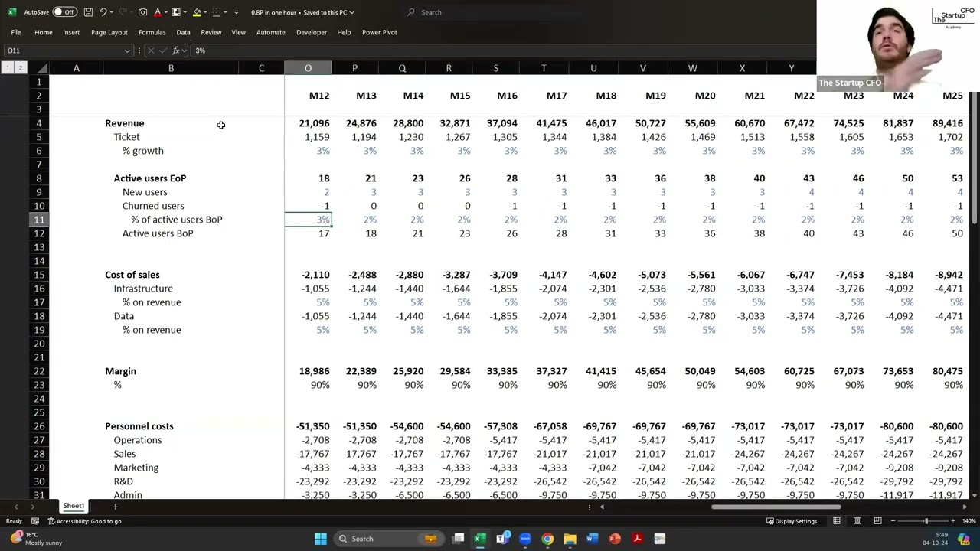Image resolution: width=980 pixels, height=551 pixels.
Task: Switch to Page Break Preview icon
Action: (x=877, y=521)
